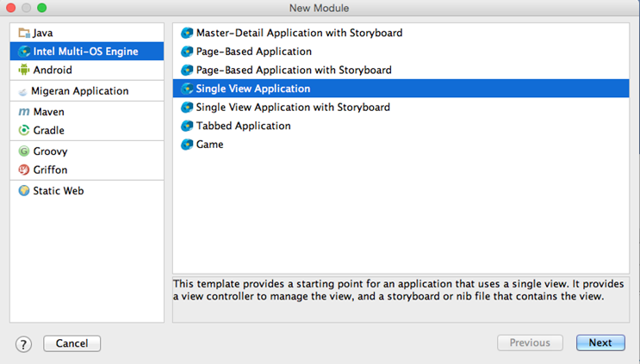Click the Groovy G icon
Viewport: 640px width, 364px height.
coord(24,151)
